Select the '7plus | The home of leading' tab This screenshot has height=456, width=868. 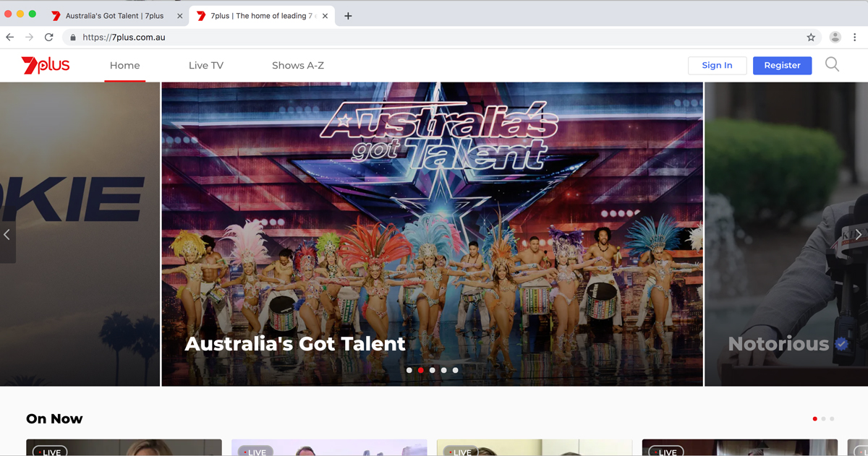[261, 16]
